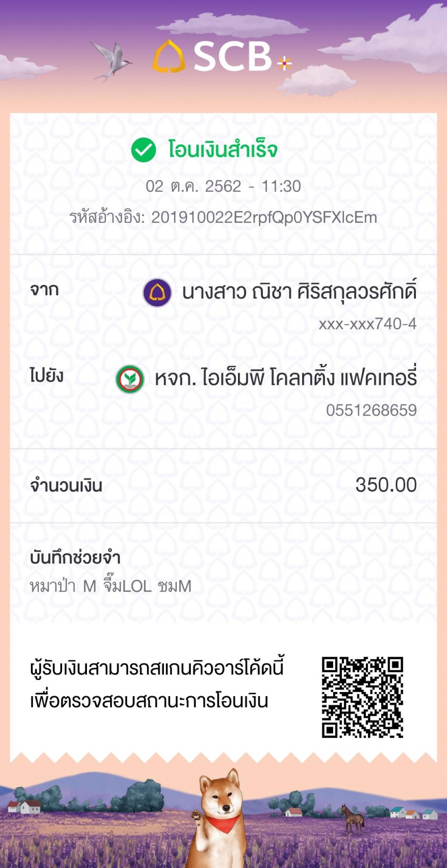
Task: Tap the memo text หมาป่า M จิ๊มLOL ชมM
Action: pos(111,586)
